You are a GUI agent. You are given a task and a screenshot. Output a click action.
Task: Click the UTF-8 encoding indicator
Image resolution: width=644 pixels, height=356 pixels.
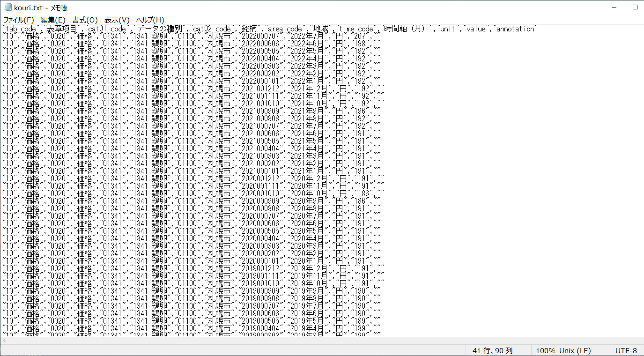(x=626, y=351)
